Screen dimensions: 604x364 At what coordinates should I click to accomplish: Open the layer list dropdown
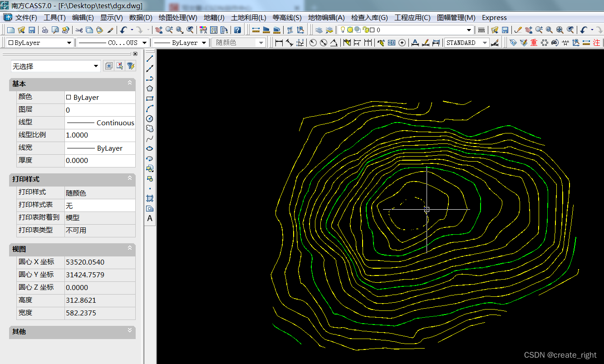(469, 30)
